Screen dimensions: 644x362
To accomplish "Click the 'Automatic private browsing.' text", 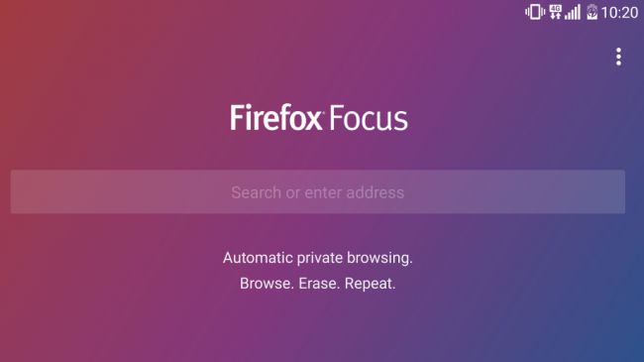I will coord(318,258).
